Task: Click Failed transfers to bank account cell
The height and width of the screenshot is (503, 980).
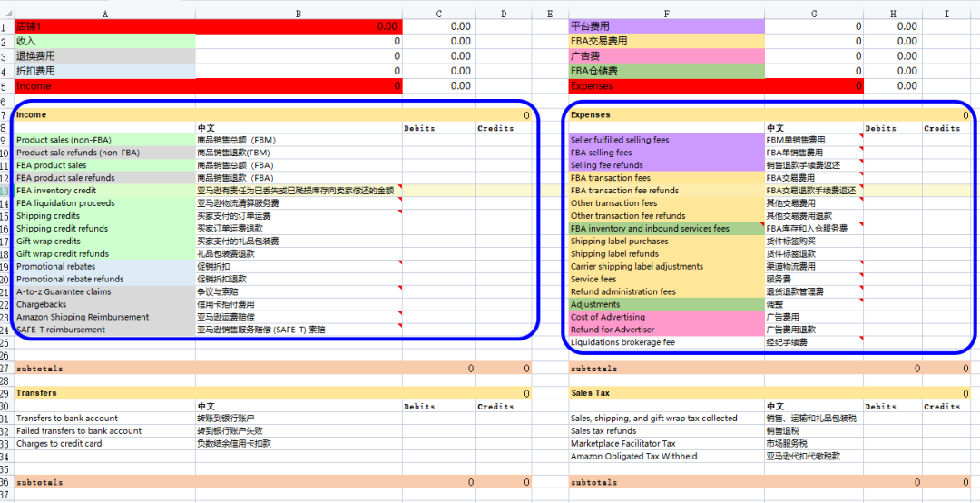Action: point(105,431)
